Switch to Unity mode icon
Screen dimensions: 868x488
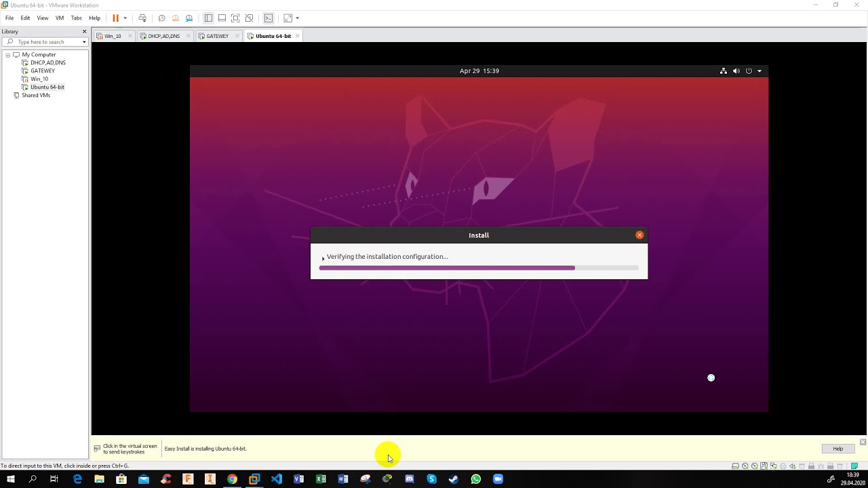coord(249,18)
